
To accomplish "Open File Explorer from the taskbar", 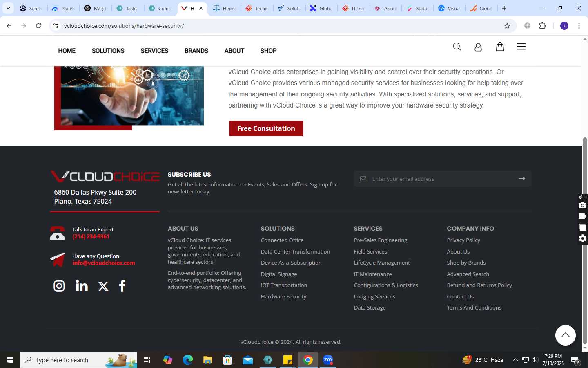I will [x=208, y=360].
